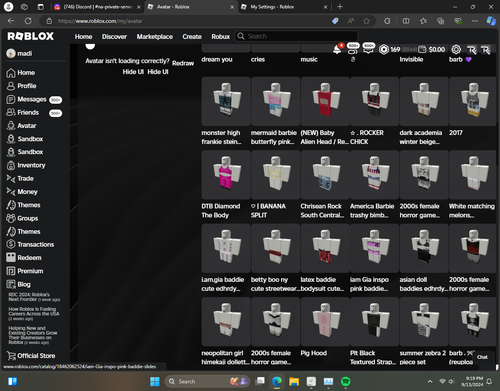The image size is (500, 391).
Task: Click the Roblox search field
Action: tap(297, 36)
